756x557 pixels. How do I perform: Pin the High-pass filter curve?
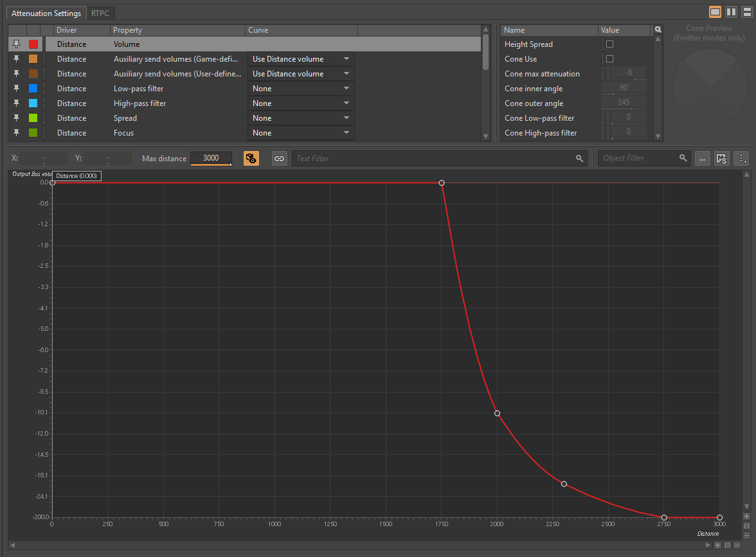tap(17, 103)
